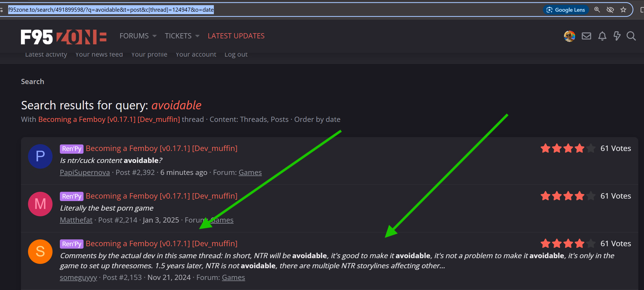Screen dimensions: 644x290
Task: Open the TICKETS menu item
Action: tap(178, 36)
